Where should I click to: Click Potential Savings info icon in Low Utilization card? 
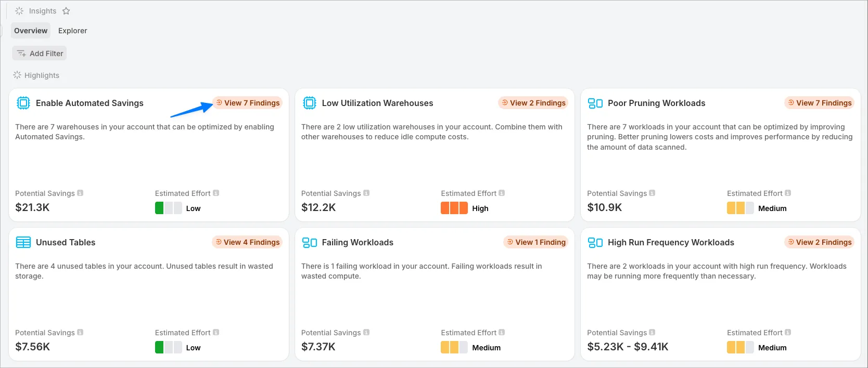pyautogui.click(x=366, y=193)
